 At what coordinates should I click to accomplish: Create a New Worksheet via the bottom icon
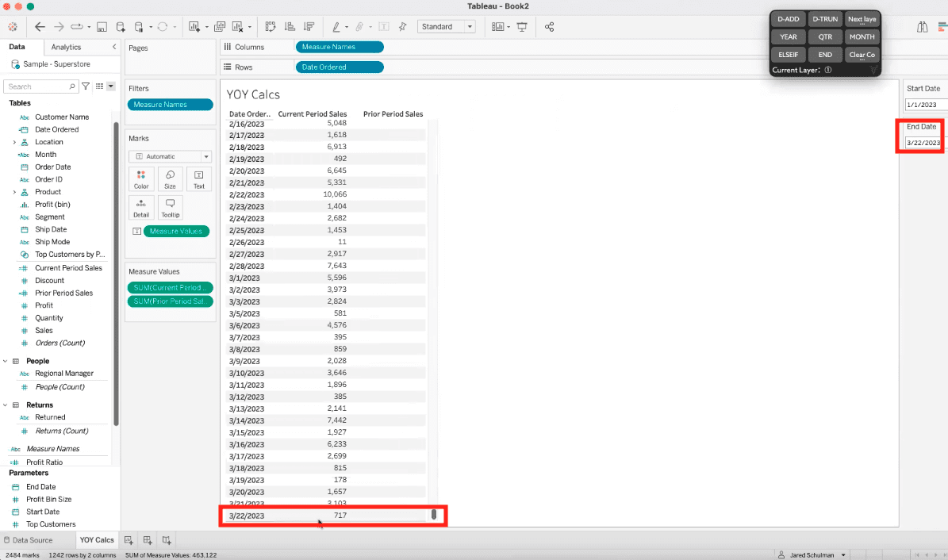[x=128, y=539]
